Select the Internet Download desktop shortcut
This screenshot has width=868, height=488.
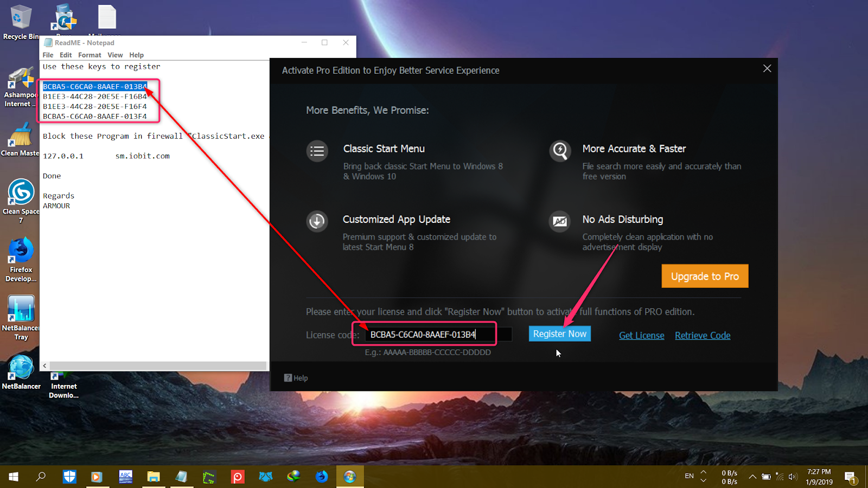63,386
